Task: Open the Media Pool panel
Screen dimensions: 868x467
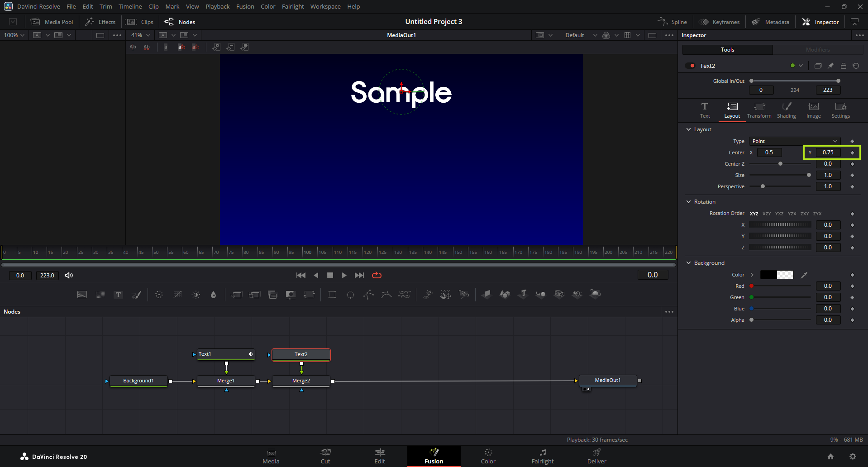Action: pyautogui.click(x=52, y=22)
